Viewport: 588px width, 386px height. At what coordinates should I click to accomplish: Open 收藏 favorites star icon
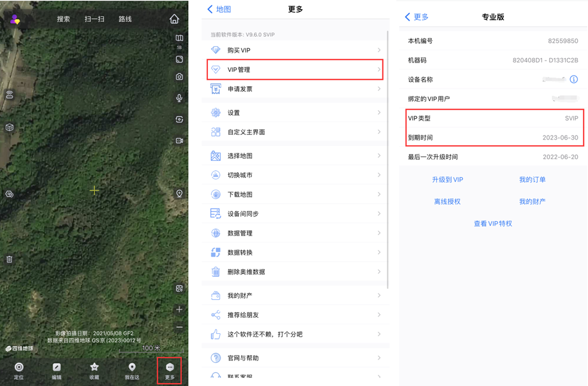click(94, 368)
